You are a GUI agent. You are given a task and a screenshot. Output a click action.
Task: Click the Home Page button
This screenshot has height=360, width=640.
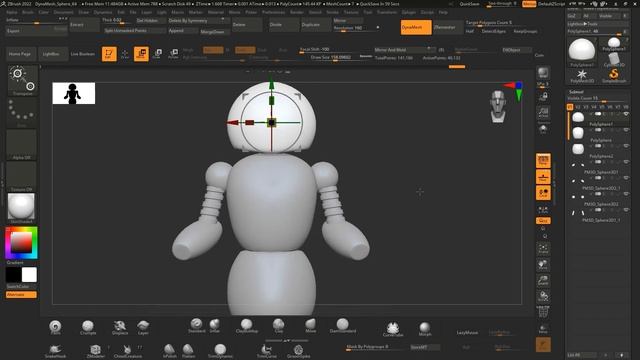pos(20,54)
